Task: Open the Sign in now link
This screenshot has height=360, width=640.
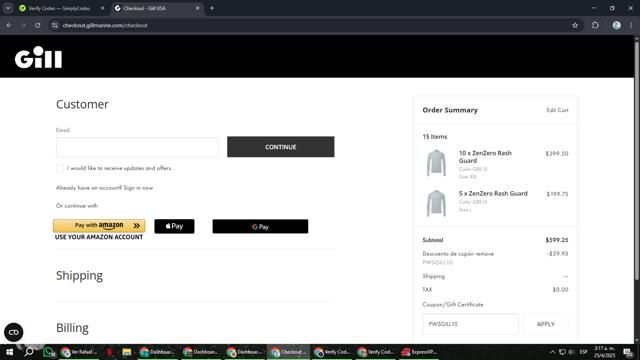Action: pos(138,188)
